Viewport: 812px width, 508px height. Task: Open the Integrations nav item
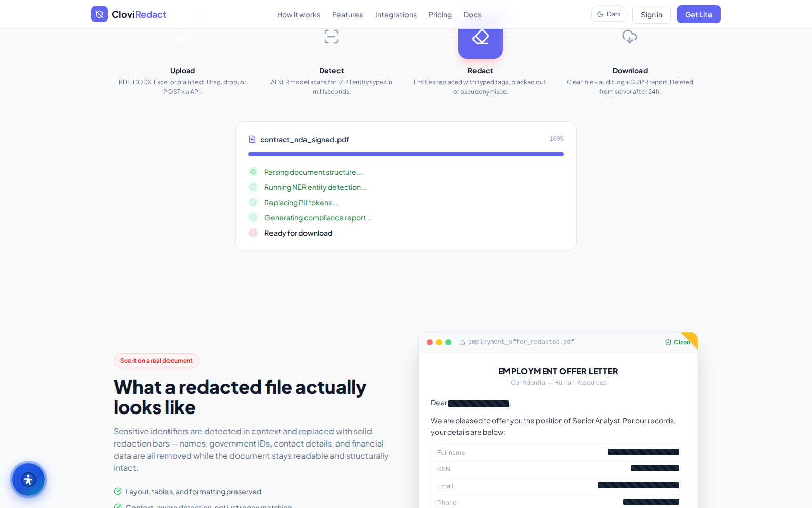coord(396,15)
